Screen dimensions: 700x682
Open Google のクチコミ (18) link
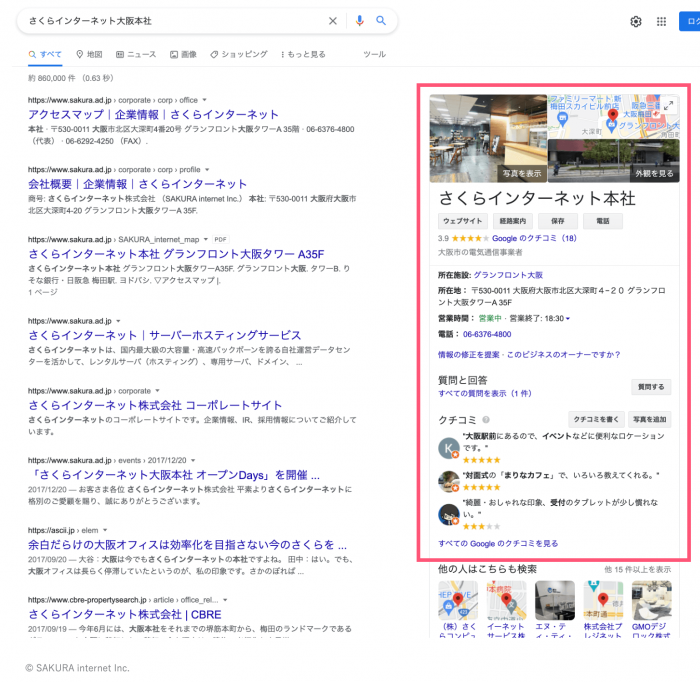coord(534,238)
